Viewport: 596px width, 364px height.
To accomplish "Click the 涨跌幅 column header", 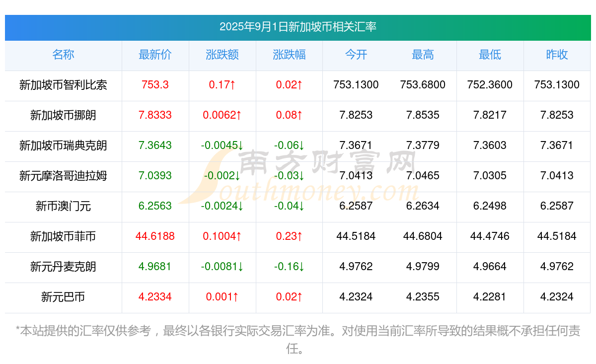I will [x=289, y=55].
